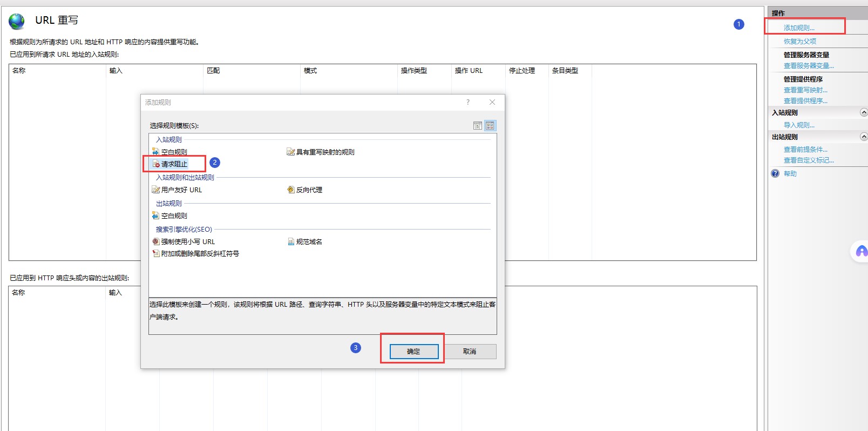Collapse the 出站规则 actions section
The height and width of the screenshot is (431, 868).
pos(864,137)
